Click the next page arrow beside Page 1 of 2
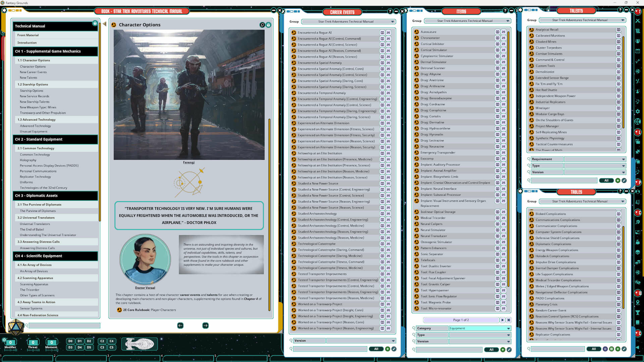Screen dimensions: 644x362 502,320
